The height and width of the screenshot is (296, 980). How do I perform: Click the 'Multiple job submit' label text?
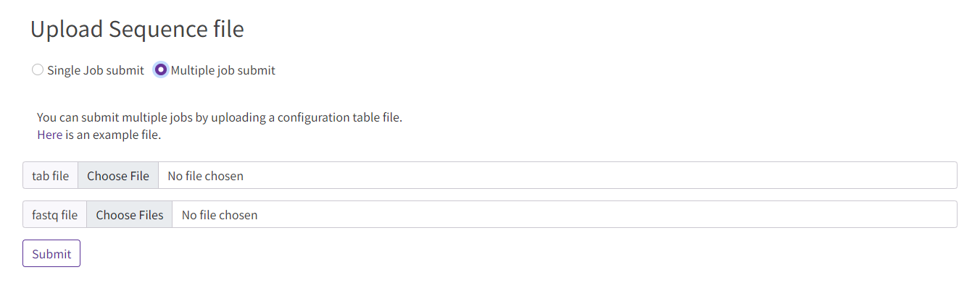(223, 70)
